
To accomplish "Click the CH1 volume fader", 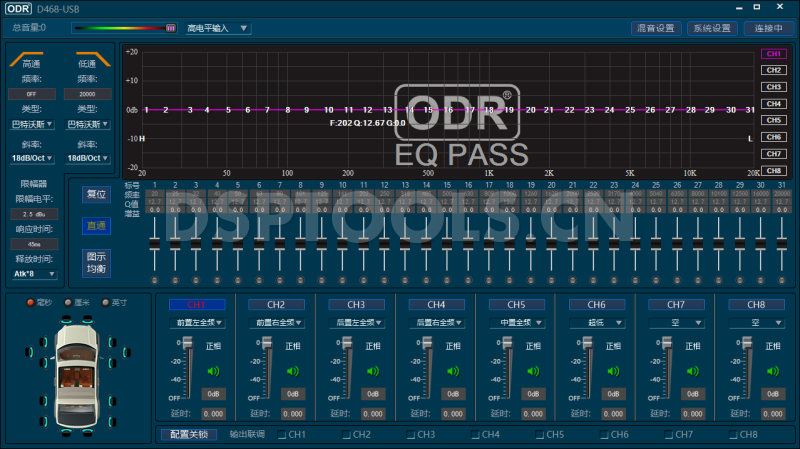I will pyautogui.click(x=187, y=343).
